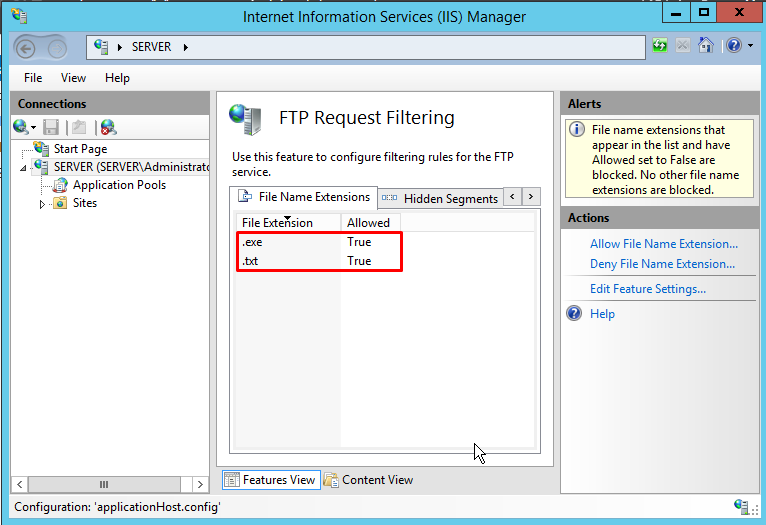This screenshot has width=766, height=525.
Task: Click the Save Current Connections disk icon
Action: click(x=51, y=127)
